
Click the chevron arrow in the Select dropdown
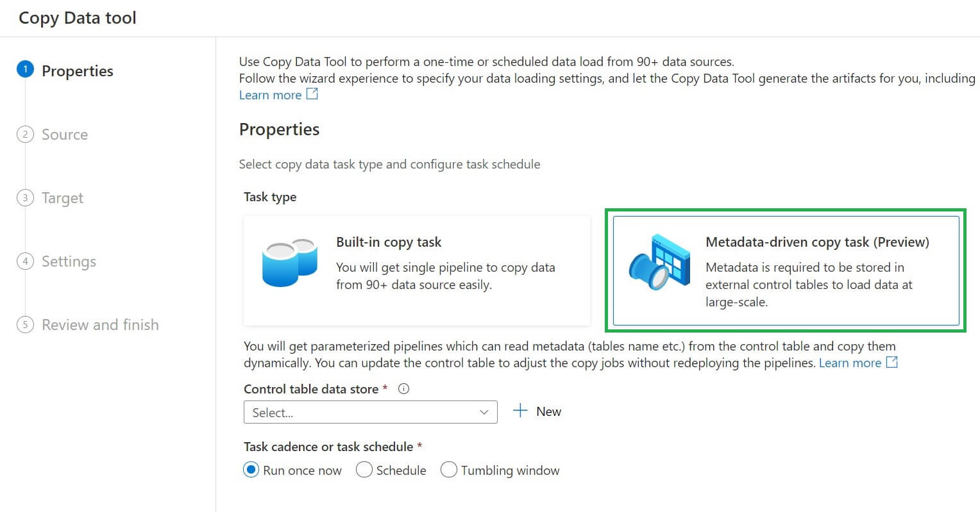coord(484,413)
